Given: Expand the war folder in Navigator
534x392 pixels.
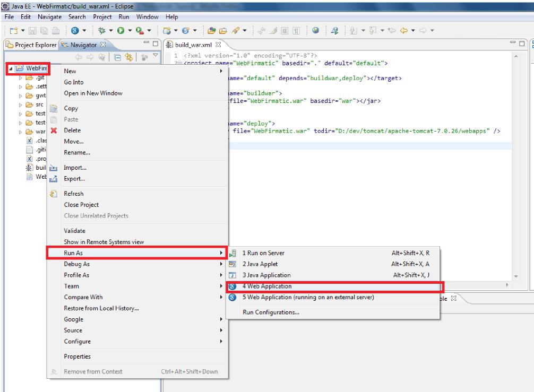Looking at the screenshot, I should pyautogui.click(x=21, y=132).
